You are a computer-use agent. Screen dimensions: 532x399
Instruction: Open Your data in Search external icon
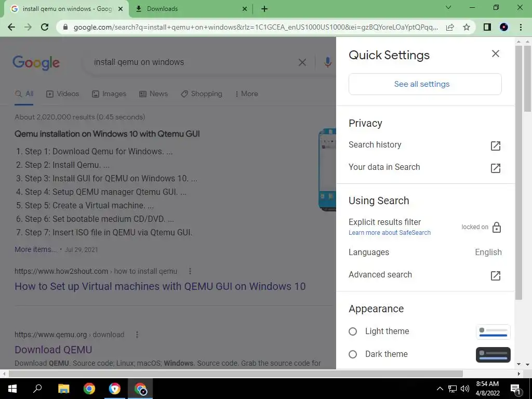(x=495, y=168)
